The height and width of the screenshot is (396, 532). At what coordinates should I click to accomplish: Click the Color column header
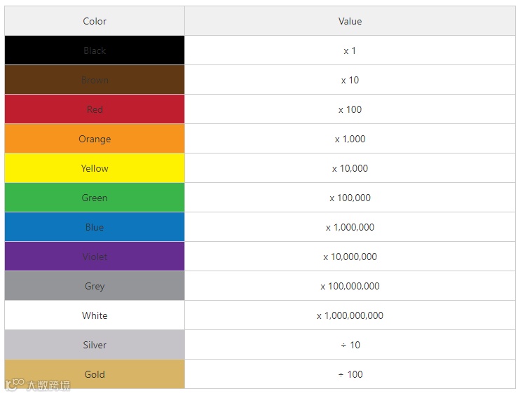point(95,21)
